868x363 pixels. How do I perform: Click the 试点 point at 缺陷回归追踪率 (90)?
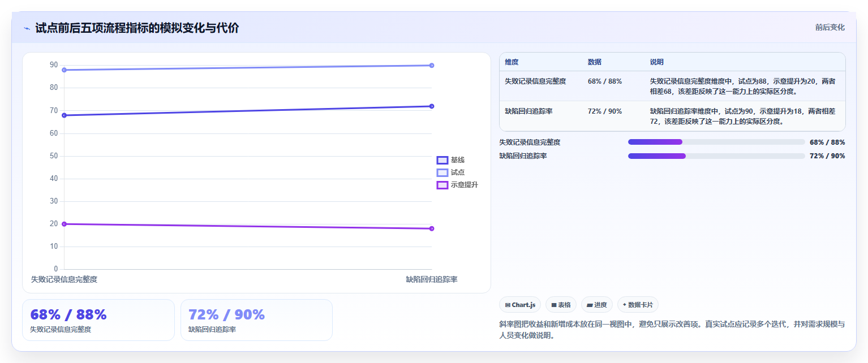[432, 66]
